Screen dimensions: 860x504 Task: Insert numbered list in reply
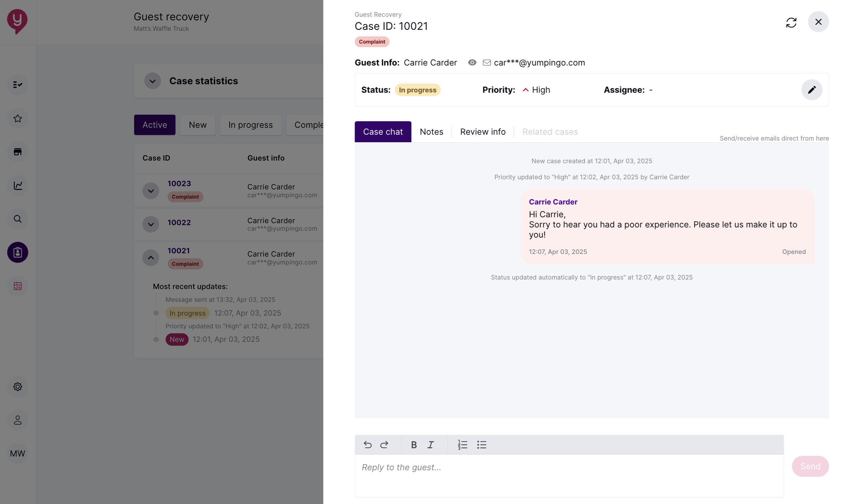tap(462, 445)
